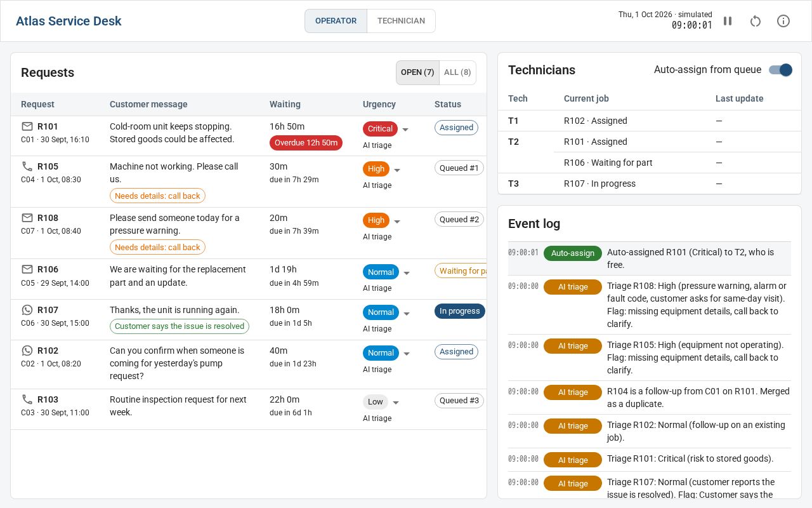Click the email icon next to R108
The height and width of the screenshot is (508, 812).
click(27, 218)
